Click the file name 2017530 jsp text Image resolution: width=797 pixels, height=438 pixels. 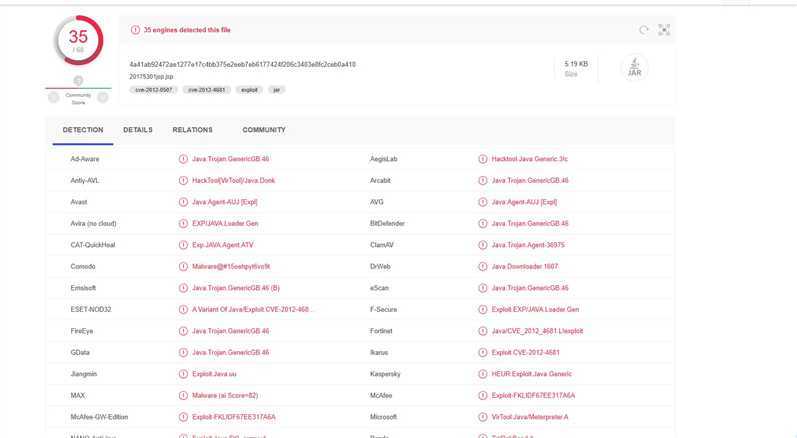coord(151,77)
